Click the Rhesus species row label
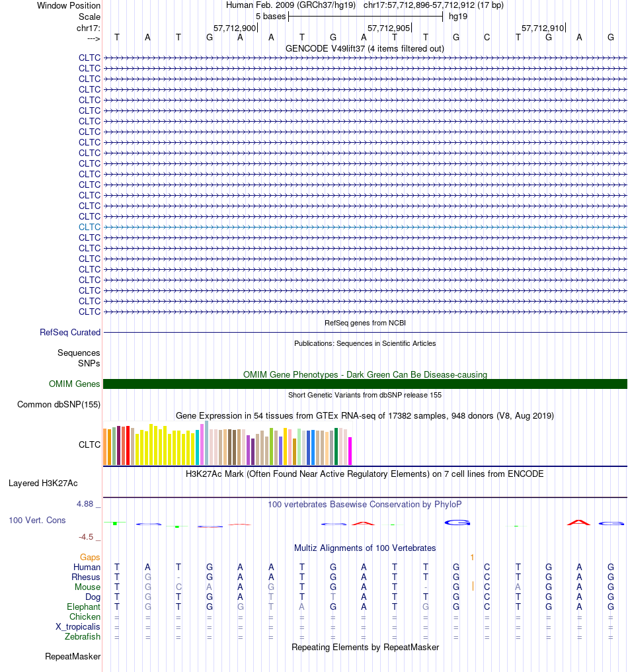 (86, 577)
